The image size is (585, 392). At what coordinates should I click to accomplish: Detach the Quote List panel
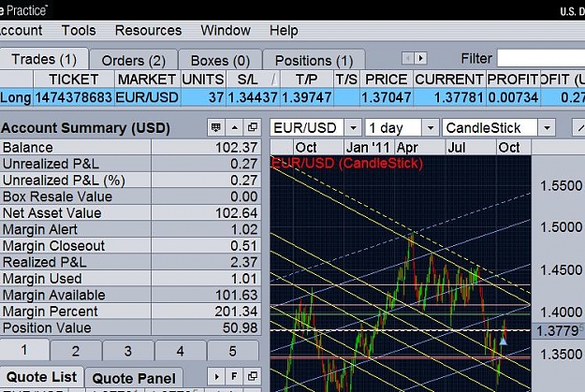[x=253, y=377]
